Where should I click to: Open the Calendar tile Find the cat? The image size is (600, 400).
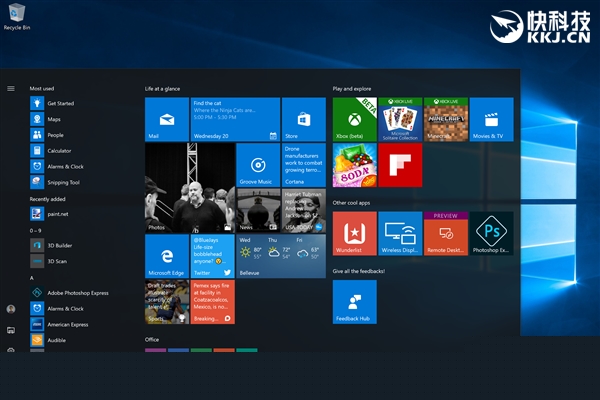[235, 119]
